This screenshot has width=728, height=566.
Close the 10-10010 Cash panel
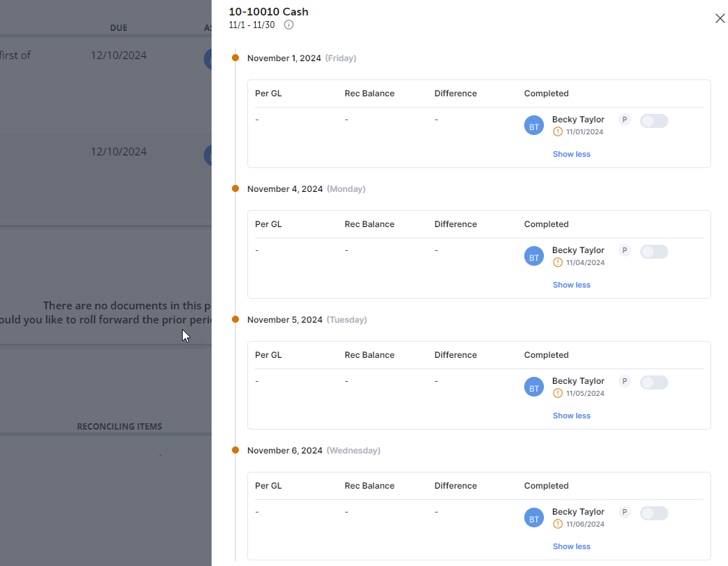coord(720,19)
